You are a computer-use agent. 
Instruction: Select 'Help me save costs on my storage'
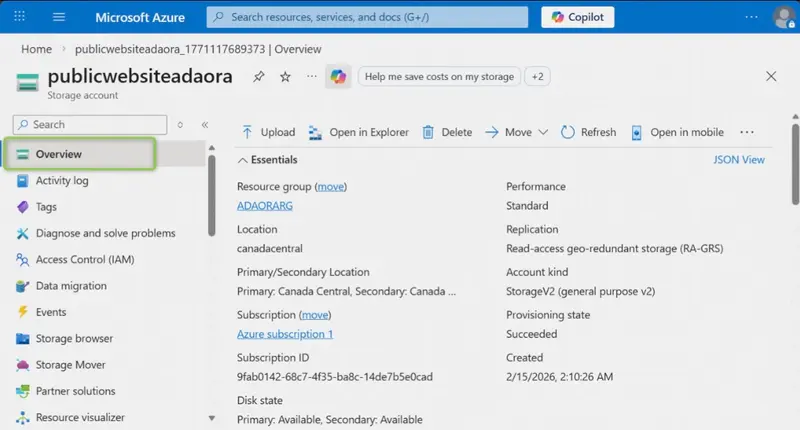click(x=439, y=77)
